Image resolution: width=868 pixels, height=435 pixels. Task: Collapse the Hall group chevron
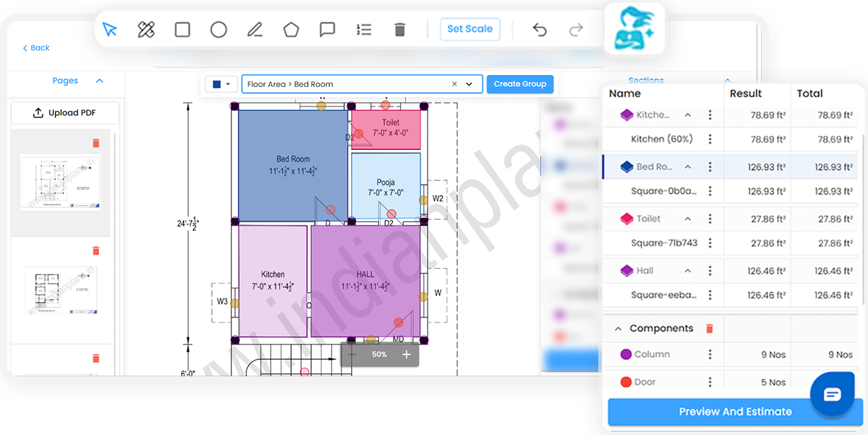point(687,271)
